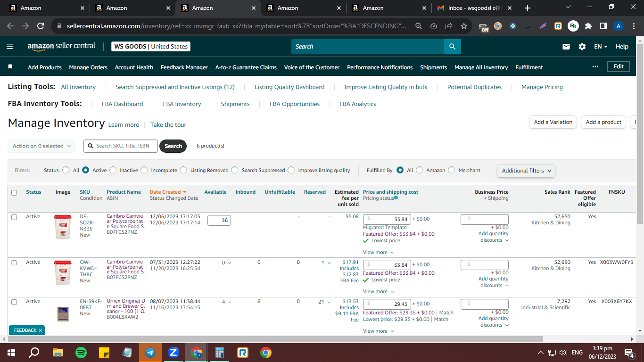Open Manage Orders in the navigation bar
The image size is (644, 362).
88,67
